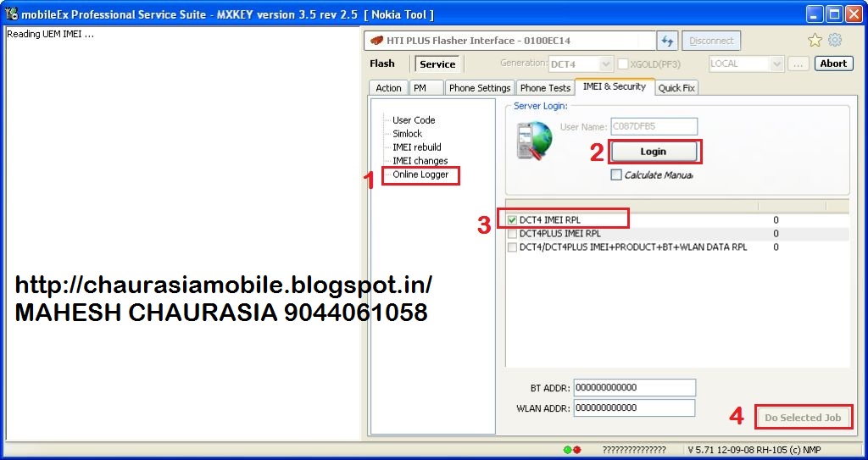The height and width of the screenshot is (460, 868).
Task: Click the count value in DCT4PLUS IMEI RPL row
Action: pos(776,234)
